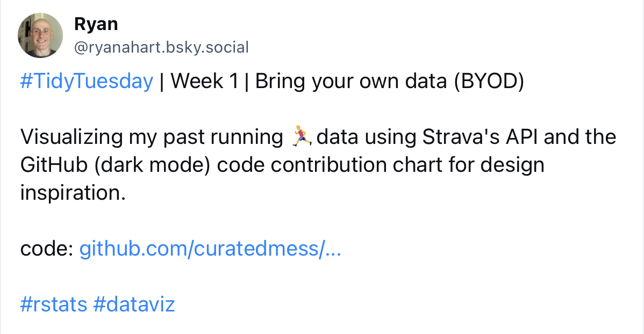This screenshot has width=644, height=334.
Task: Open the #dataviz hashtag
Action: (x=134, y=305)
